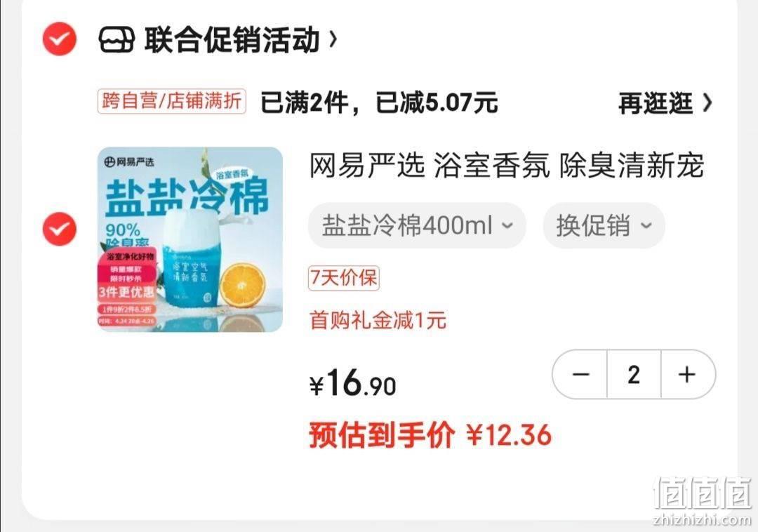Expand the 换促销 promotion dropdown

(604, 226)
